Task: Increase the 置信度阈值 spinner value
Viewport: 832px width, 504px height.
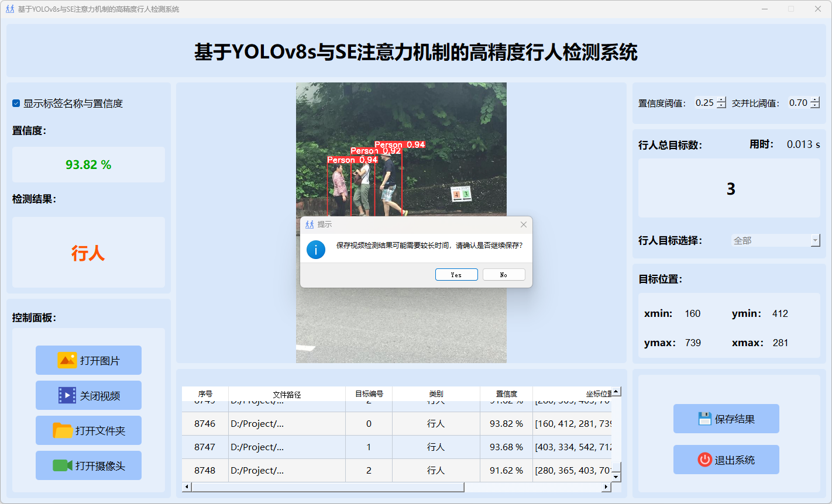Action: coord(721,100)
